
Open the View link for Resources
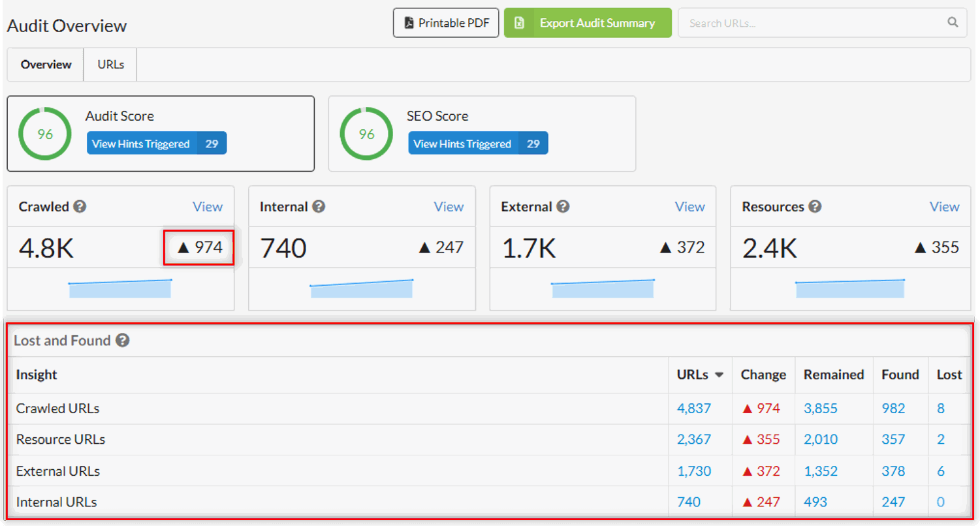944,207
